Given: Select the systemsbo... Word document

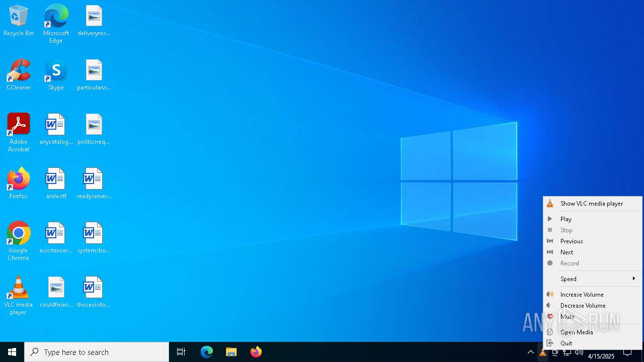Looking at the screenshot, I should click(94, 238).
